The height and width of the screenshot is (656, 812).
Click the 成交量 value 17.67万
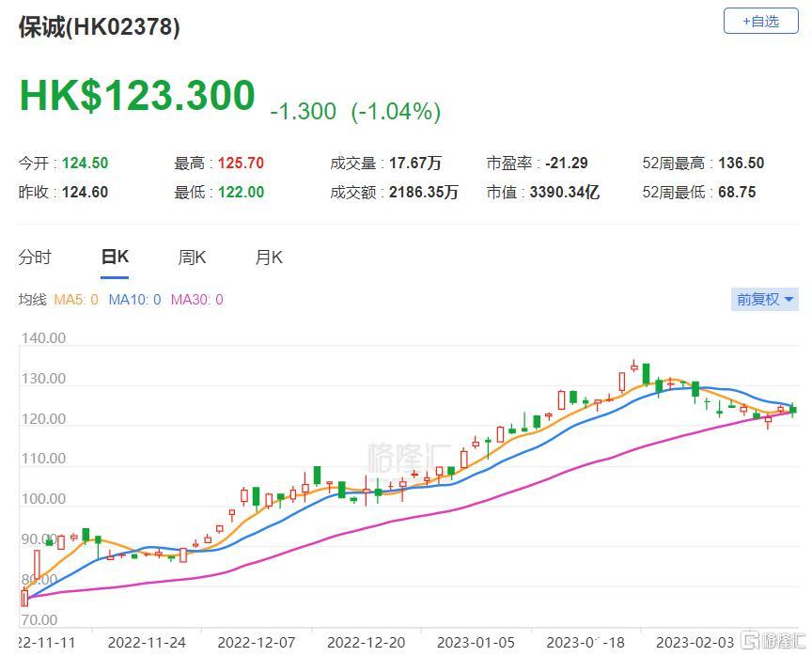pos(415,164)
